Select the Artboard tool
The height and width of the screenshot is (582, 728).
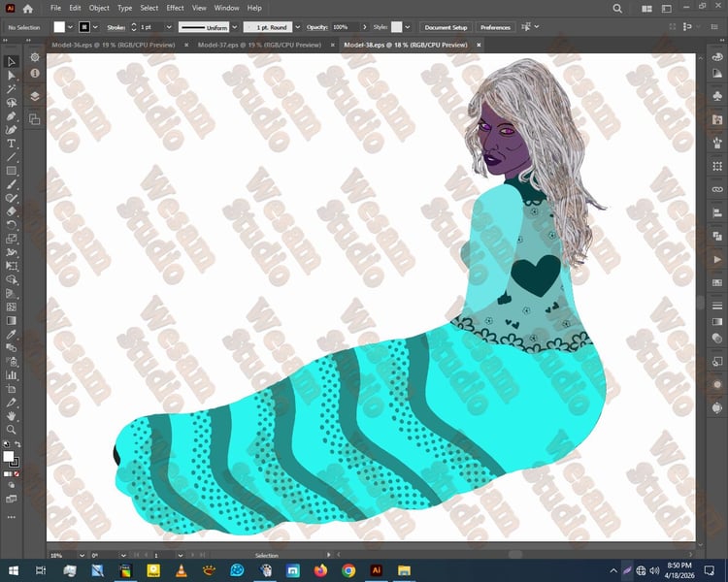point(11,389)
